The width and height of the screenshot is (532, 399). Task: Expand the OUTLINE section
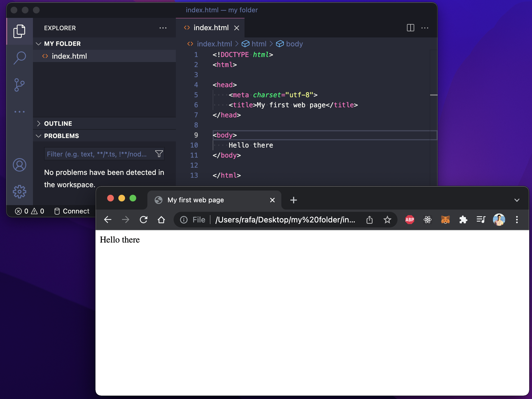click(104, 123)
